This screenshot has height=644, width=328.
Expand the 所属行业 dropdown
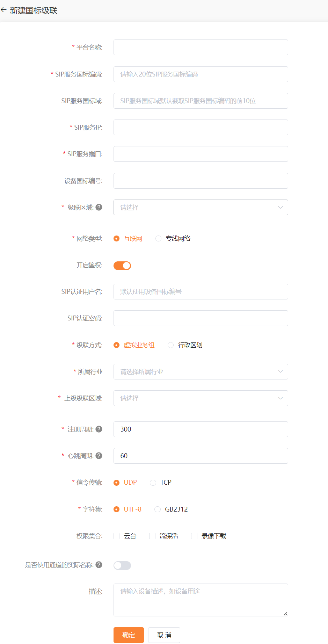201,372
